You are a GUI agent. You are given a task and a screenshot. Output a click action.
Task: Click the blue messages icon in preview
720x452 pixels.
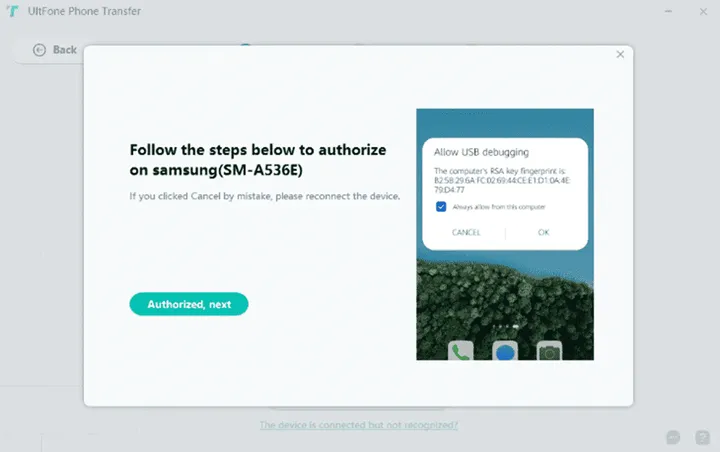click(505, 351)
